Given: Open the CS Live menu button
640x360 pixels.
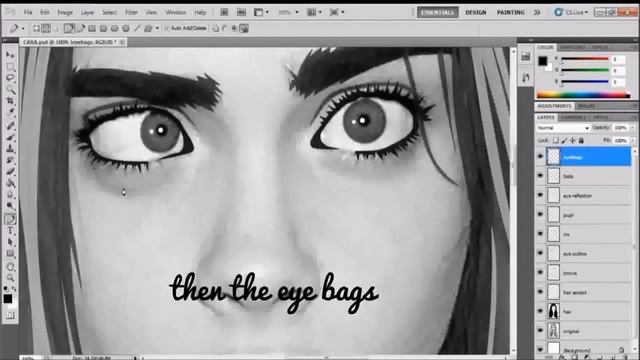Looking at the screenshot, I should pyautogui.click(x=571, y=12).
